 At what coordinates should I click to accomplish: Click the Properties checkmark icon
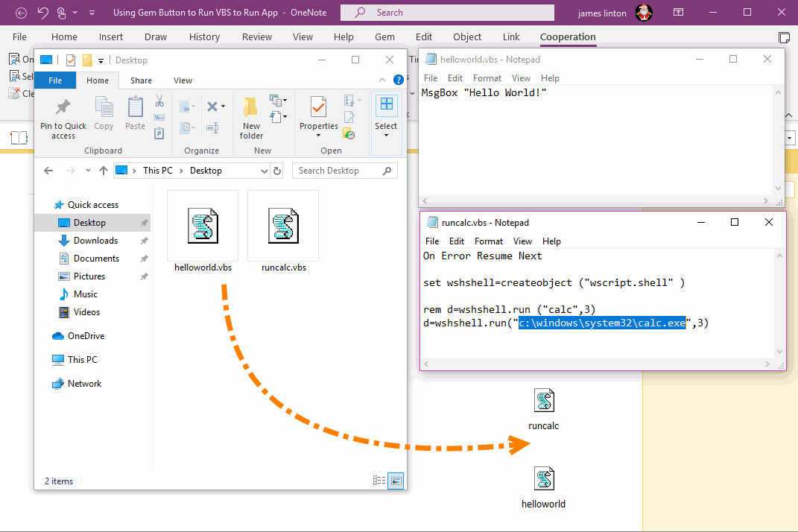(319, 107)
